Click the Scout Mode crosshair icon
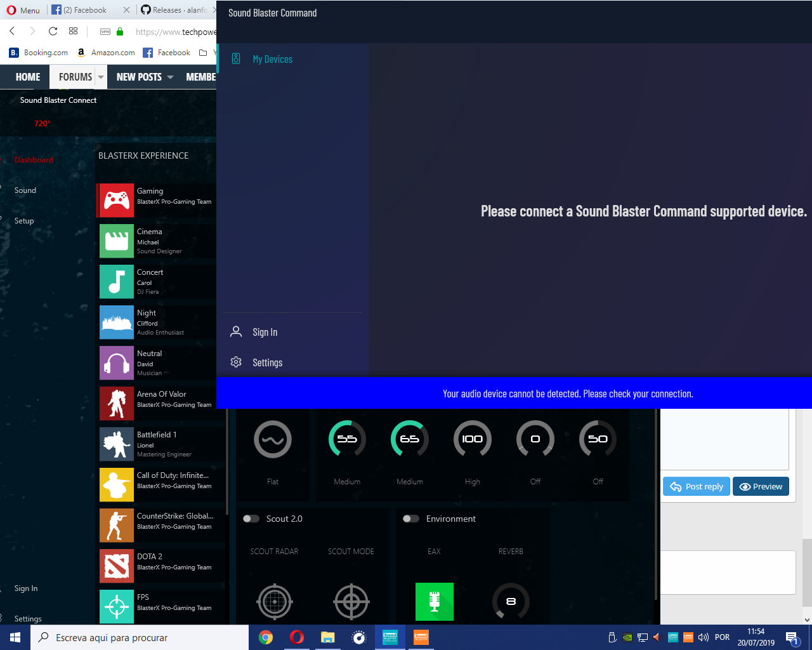 351,601
